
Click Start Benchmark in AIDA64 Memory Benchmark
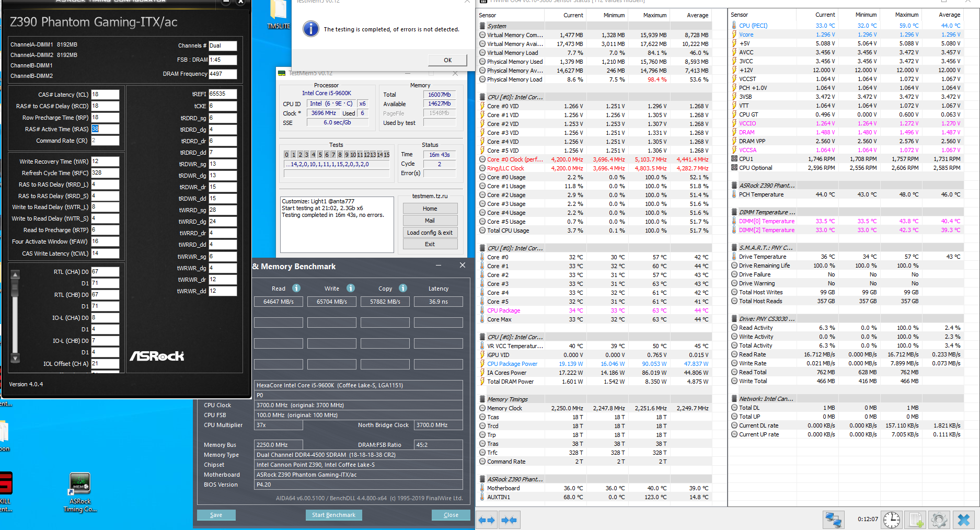(333, 515)
